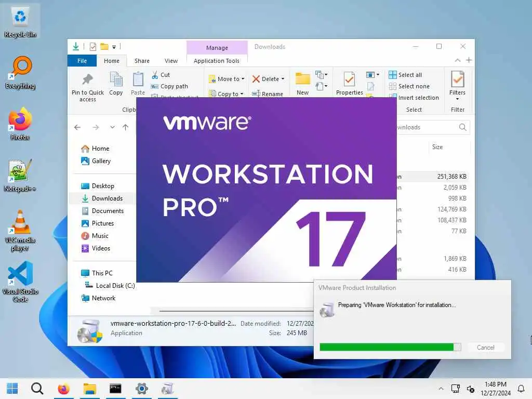
Task: Open the recent locations dropdown chevron
Action: 112,127
